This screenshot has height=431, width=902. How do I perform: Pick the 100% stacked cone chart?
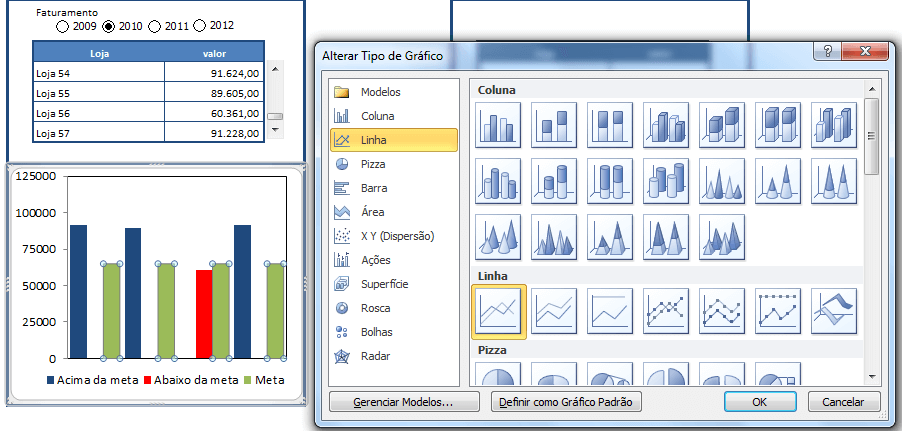[834, 181]
